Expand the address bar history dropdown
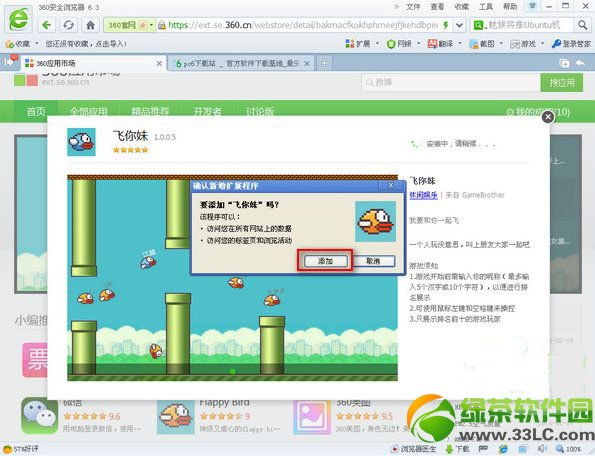Screen dimensions: 595x456 tap(459, 25)
